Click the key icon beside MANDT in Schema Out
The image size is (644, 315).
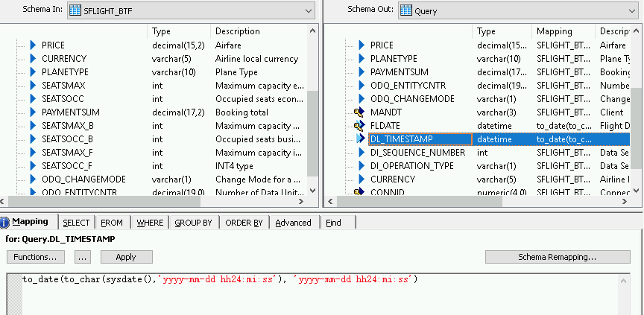(360, 112)
